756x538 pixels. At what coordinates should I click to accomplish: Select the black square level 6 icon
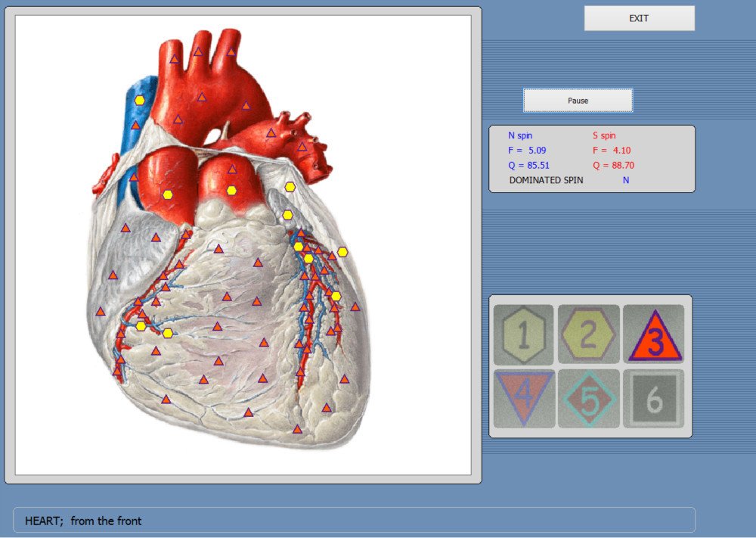pos(654,399)
